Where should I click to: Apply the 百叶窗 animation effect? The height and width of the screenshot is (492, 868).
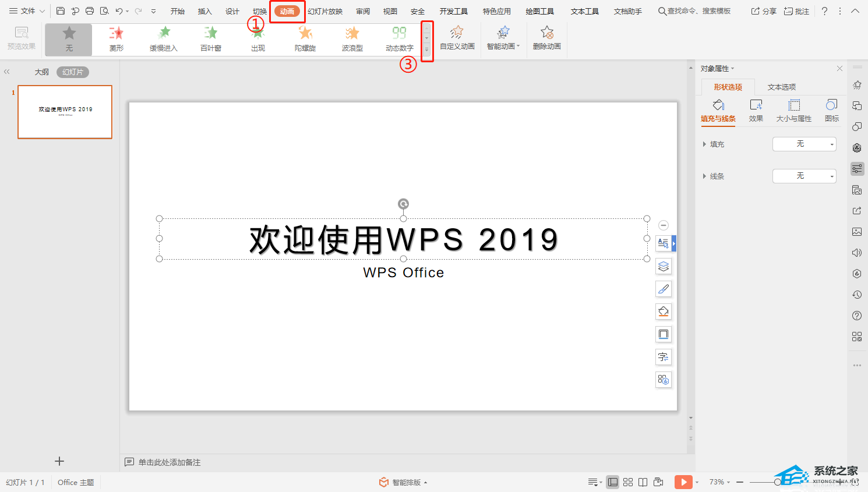tap(211, 40)
